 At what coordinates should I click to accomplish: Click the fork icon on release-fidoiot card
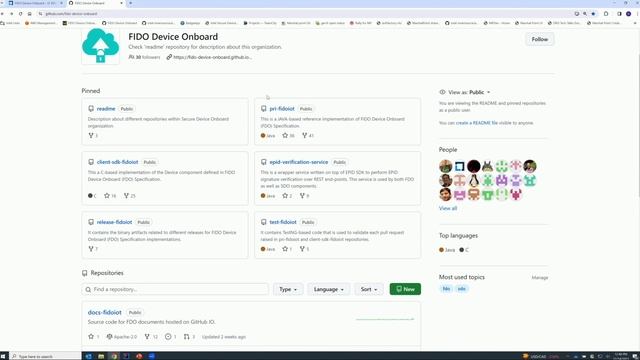coord(91,249)
